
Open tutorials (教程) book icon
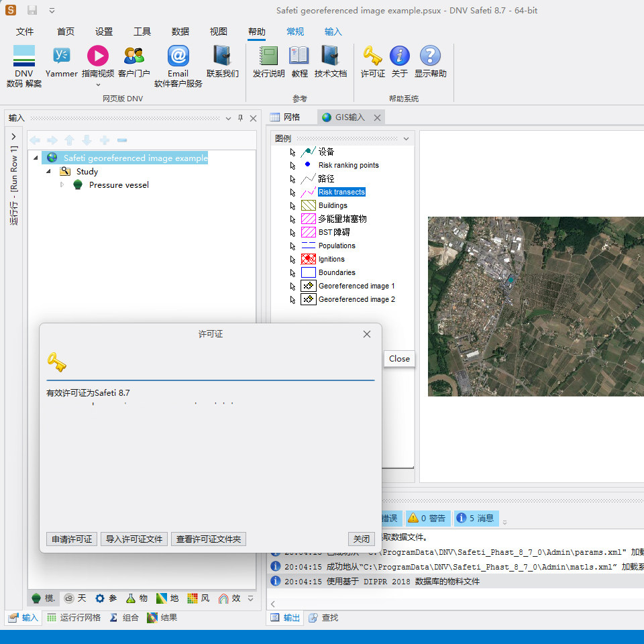click(299, 56)
